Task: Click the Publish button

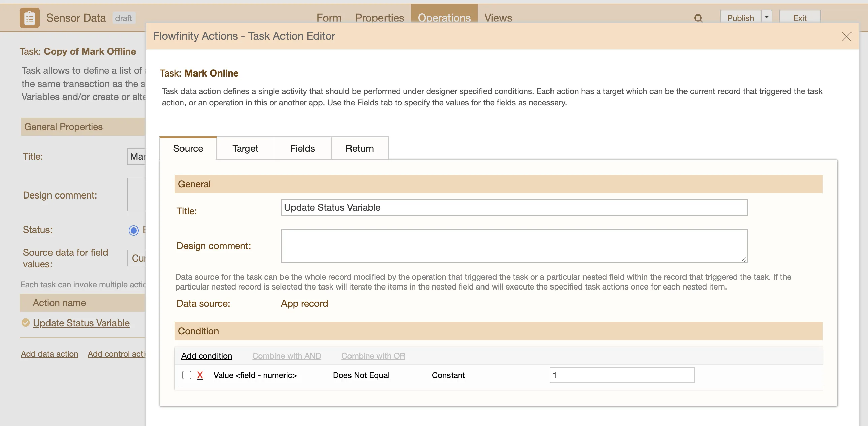Action: [x=740, y=18]
